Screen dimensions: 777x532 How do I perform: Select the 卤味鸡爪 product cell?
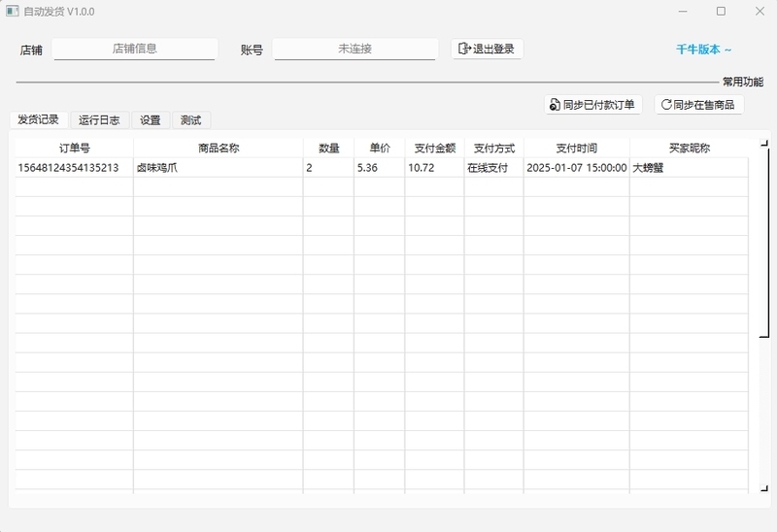219,167
